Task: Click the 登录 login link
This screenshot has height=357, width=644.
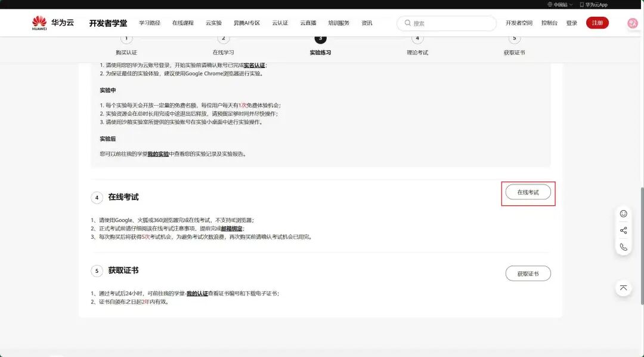Action: point(572,23)
